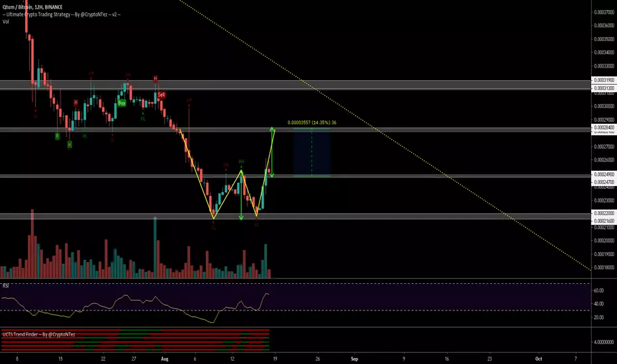Screen dimensions: 617x364
Task: Click the 27 date on time axis
Action: click(134, 359)
